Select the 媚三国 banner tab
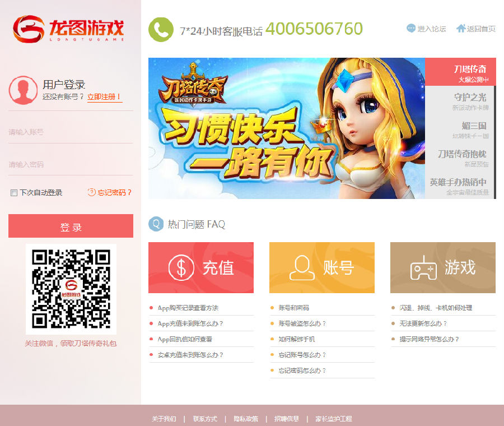This screenshot has width=504, height=426. tap(460, 129)
